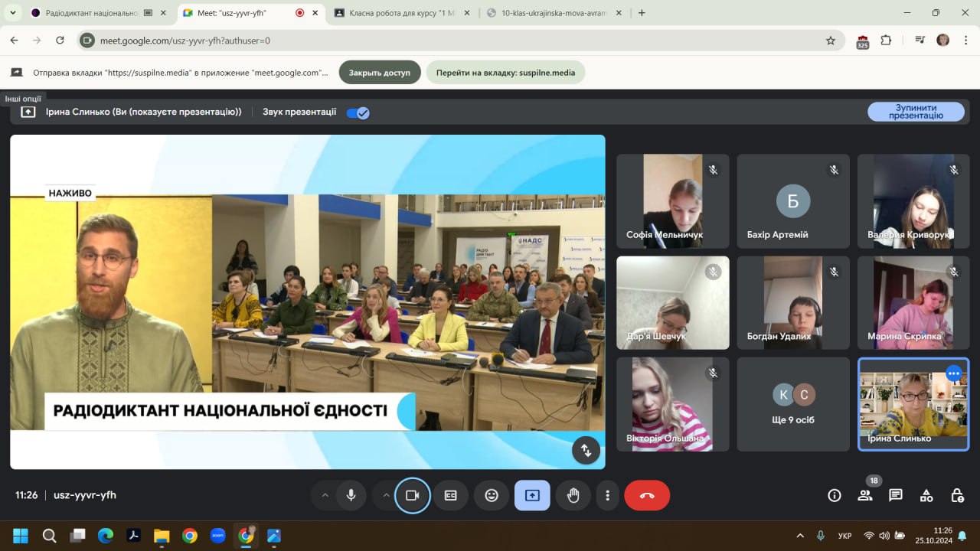Turn on captions in the call toolbar
980x551 pixels.
451,495
